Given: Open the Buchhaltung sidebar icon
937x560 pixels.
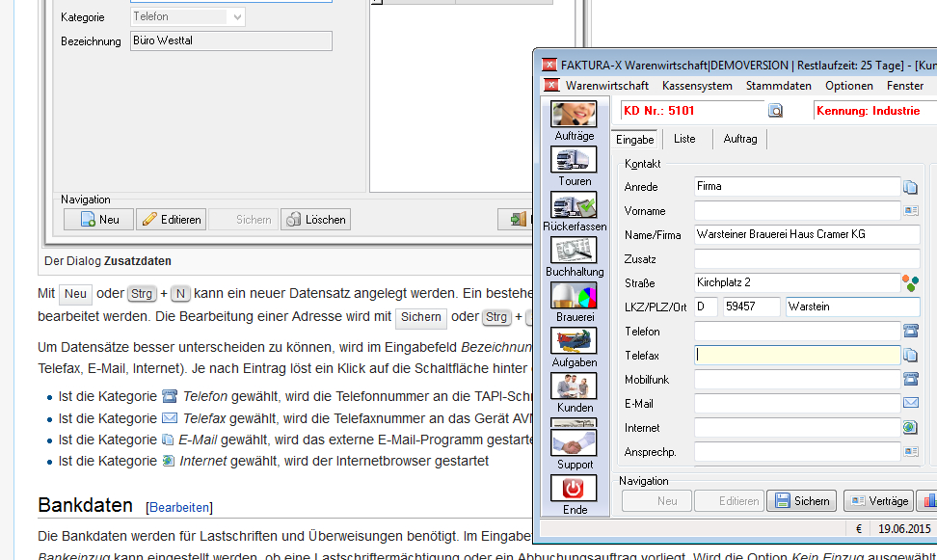Looking at the screenshot, I should (574, 250).
